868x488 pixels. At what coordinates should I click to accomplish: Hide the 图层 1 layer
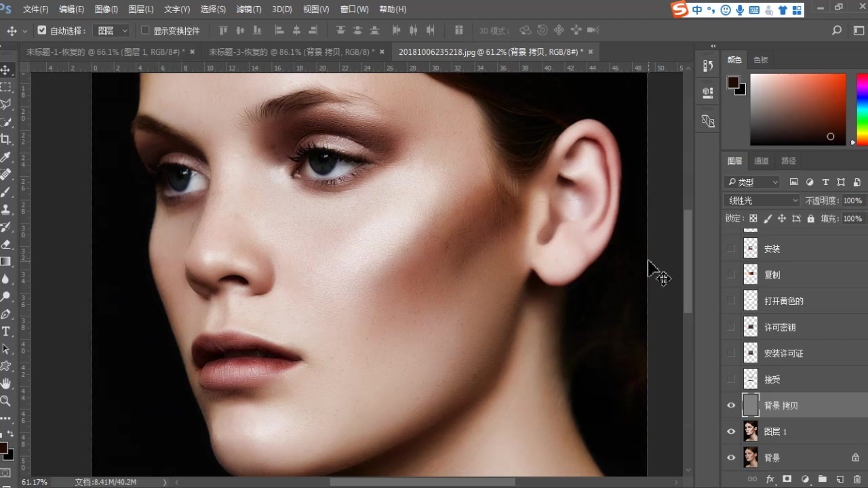[731, 431]
